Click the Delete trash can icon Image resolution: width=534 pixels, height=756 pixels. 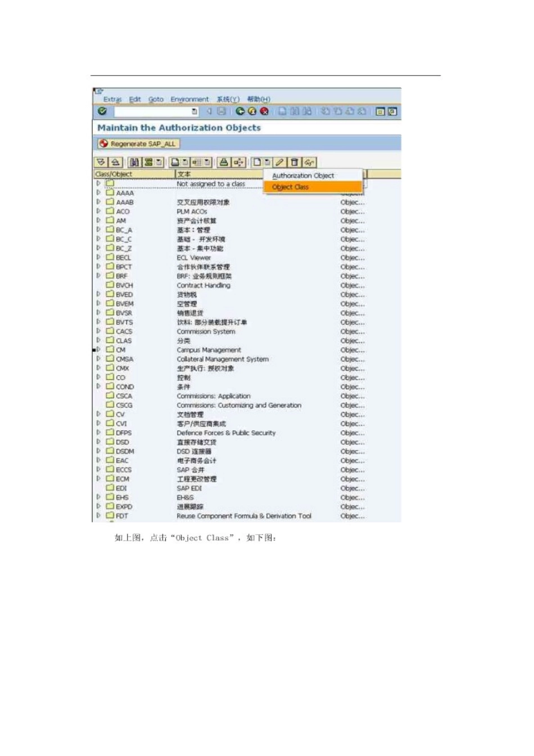[x=294, y=162]
